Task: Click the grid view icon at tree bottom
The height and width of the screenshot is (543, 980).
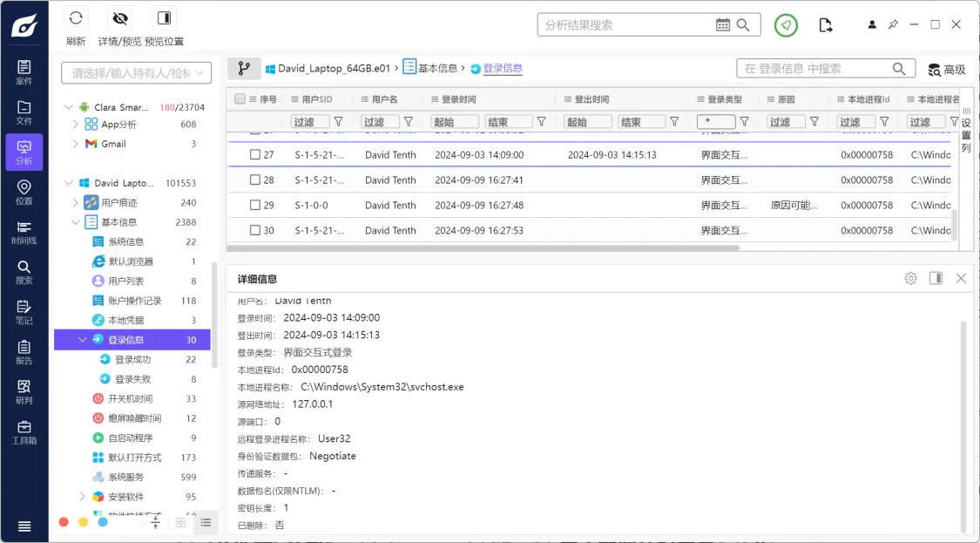Action: (180, 522)
